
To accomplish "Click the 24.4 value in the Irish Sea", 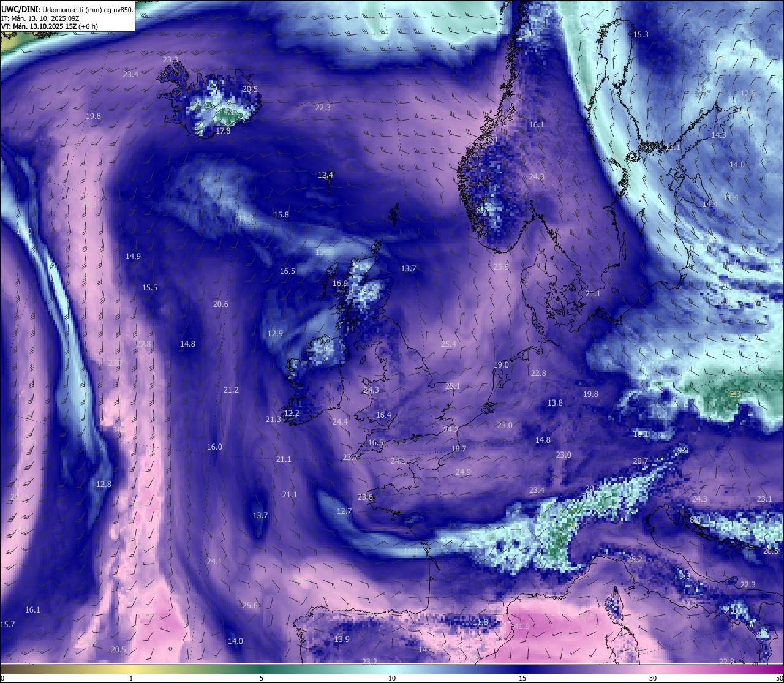I will [340, 421].
